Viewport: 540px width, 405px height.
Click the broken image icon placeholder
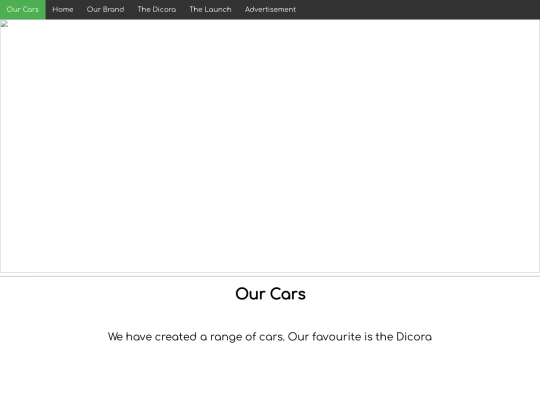(4, 24)
